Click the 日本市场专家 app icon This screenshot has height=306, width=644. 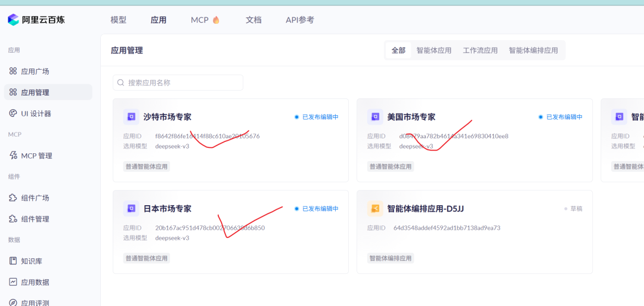point(131,208)
